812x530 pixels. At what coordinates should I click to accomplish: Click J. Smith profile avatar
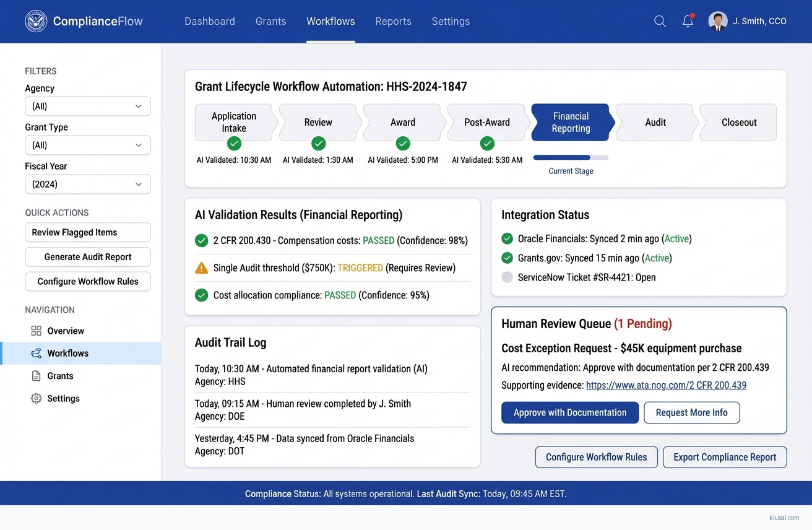click(718, 21)
